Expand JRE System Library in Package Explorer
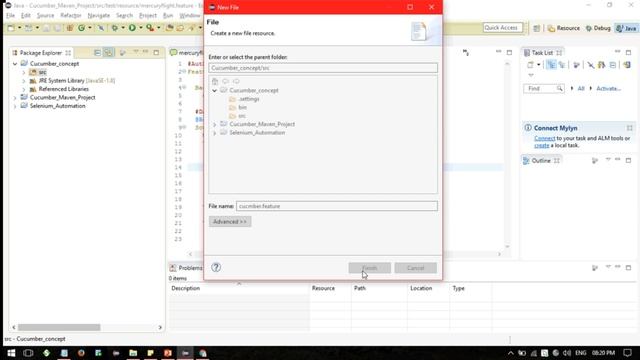The width and height of the screenshot is (640, 360). (24, 81)
